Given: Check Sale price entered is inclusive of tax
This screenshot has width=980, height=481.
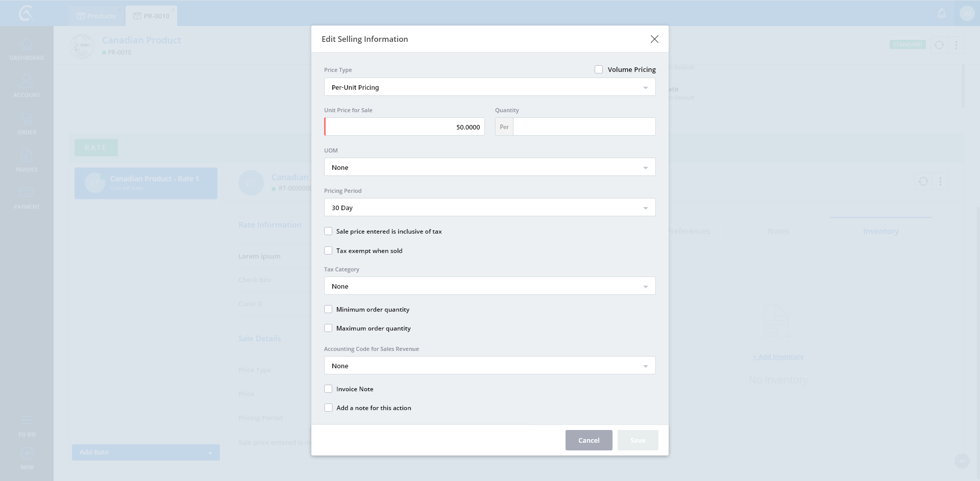Looking at the screenshot, I should click(x=328, y=232).
